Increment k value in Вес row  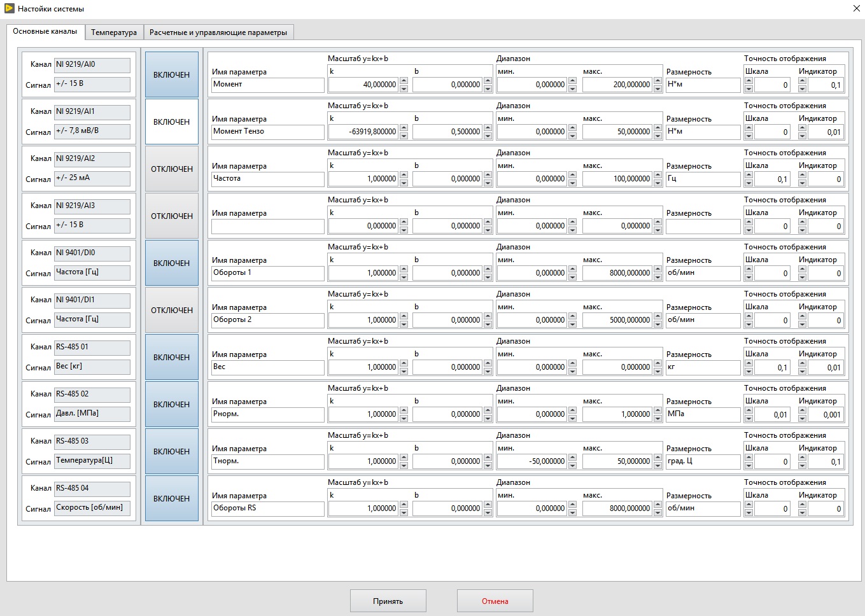[x=404, y=363]
